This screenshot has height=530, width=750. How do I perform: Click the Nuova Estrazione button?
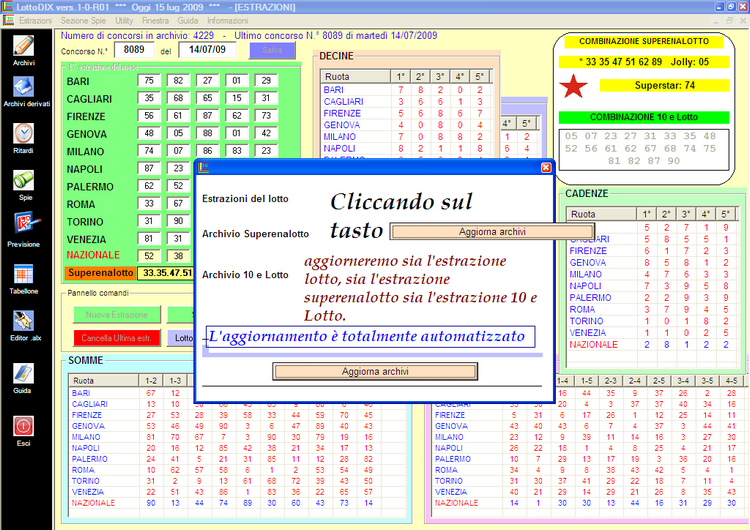coord(117,315)
